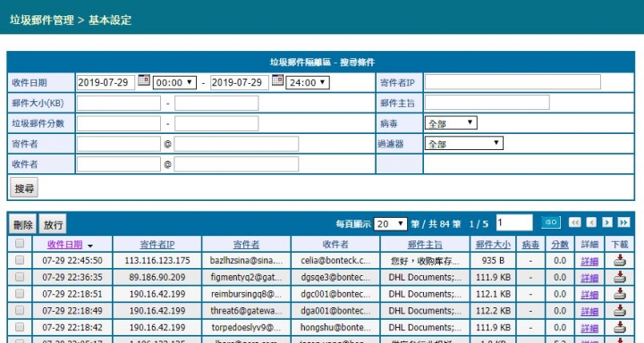Open the 00:00 start time dropdown
644x343 pixels.
(x=174, y=82)
